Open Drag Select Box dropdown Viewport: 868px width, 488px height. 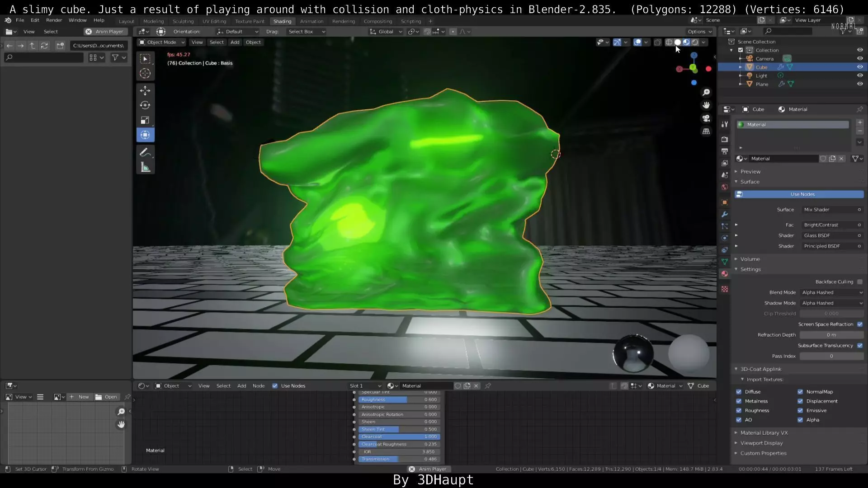tap(306, 32)
